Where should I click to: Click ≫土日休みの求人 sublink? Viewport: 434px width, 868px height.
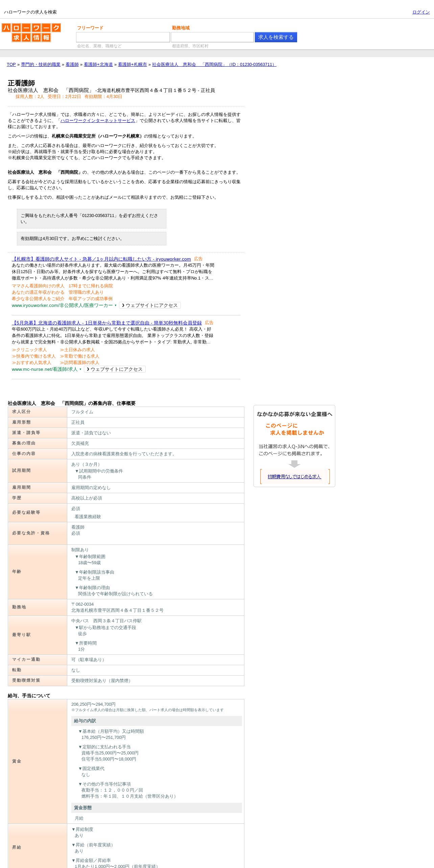[77, 350]
